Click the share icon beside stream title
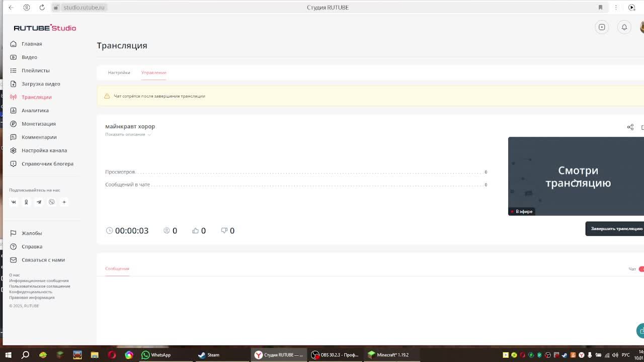 pyautogui.click(x=630, y=127)
